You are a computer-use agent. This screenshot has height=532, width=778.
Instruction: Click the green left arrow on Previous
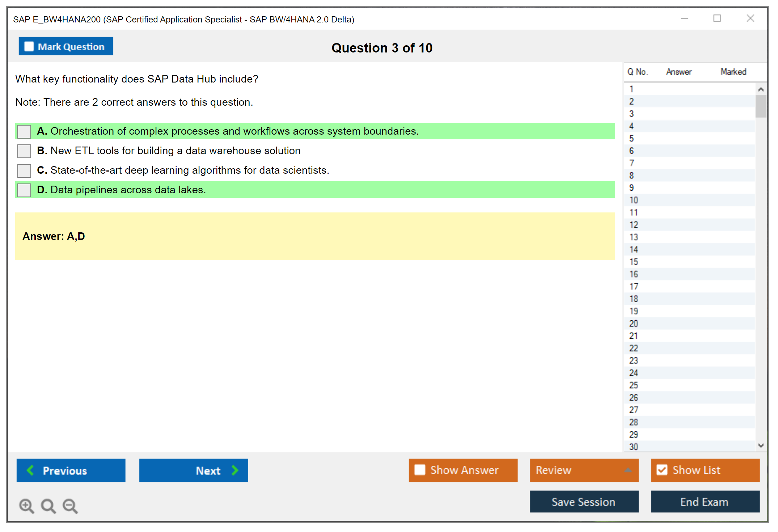(x=30, y=470)
